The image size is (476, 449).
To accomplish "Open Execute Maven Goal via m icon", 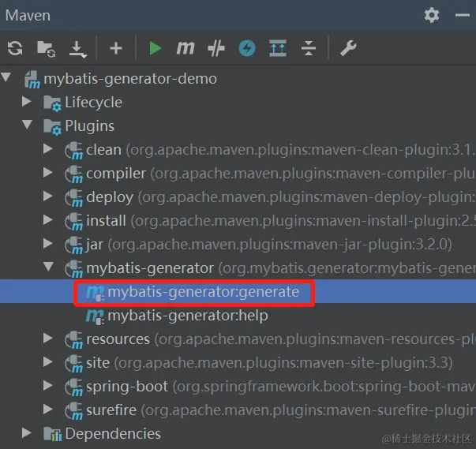I will pos(186,48).
